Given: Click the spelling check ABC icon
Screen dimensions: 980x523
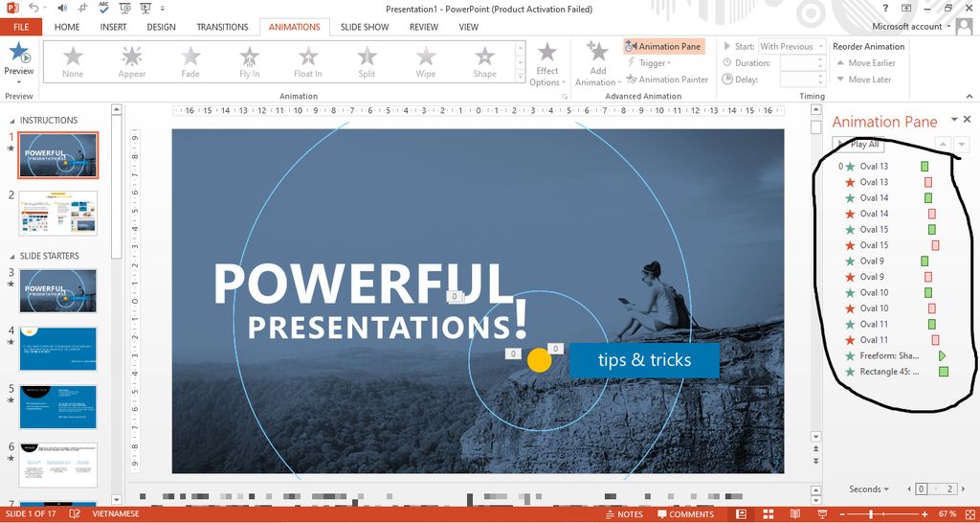Looking at the screenshot, I should coord(103,8).
